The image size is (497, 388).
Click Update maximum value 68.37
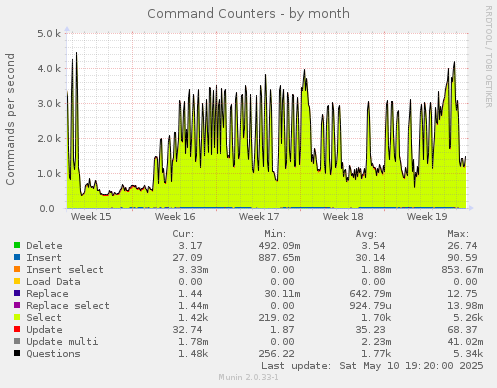point(462,330)
